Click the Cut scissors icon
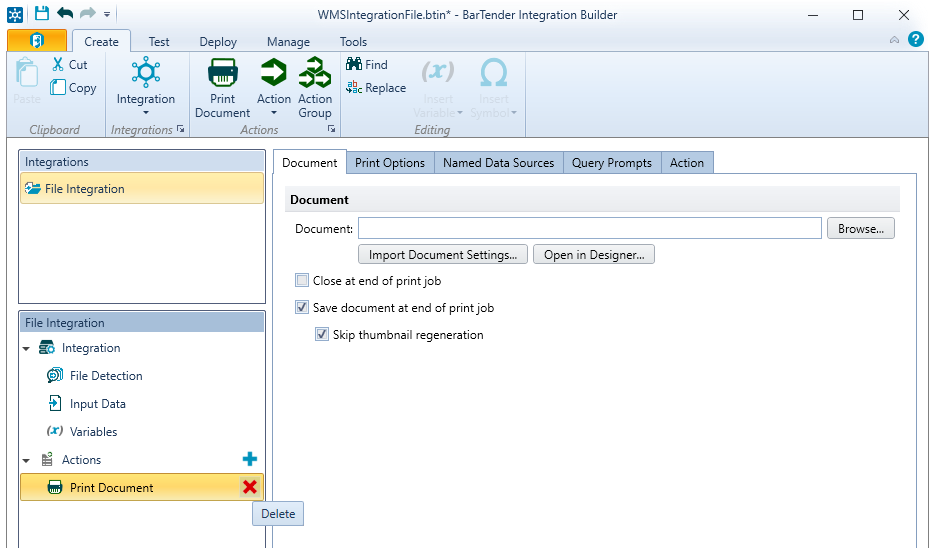935x548 pixels. tap(58, 64)
